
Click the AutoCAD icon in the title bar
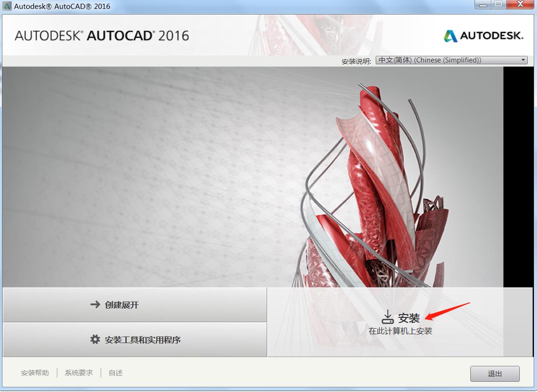[7, 7]
